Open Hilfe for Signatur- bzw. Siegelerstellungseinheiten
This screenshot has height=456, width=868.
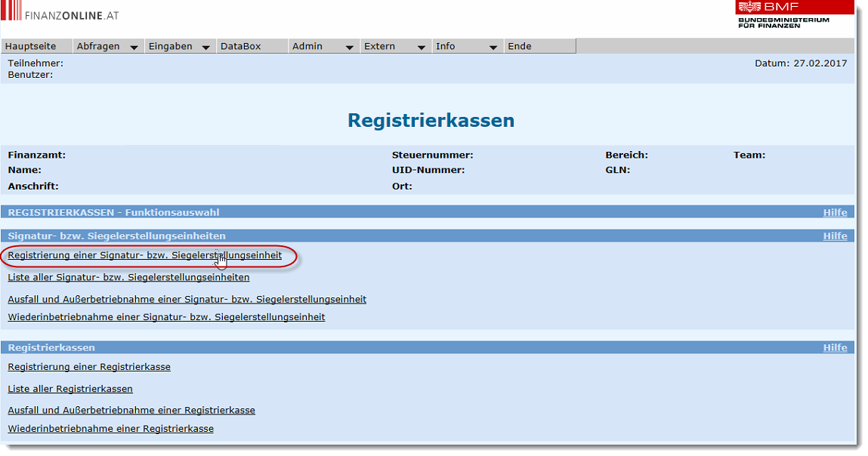[x=835, y=236]
